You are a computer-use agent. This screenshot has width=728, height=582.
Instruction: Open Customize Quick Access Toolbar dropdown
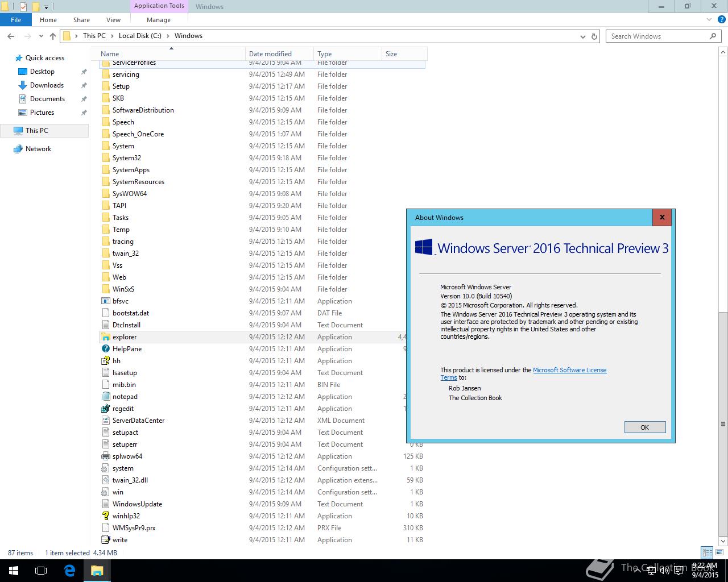pyautogui.click(x=47, y=7)
